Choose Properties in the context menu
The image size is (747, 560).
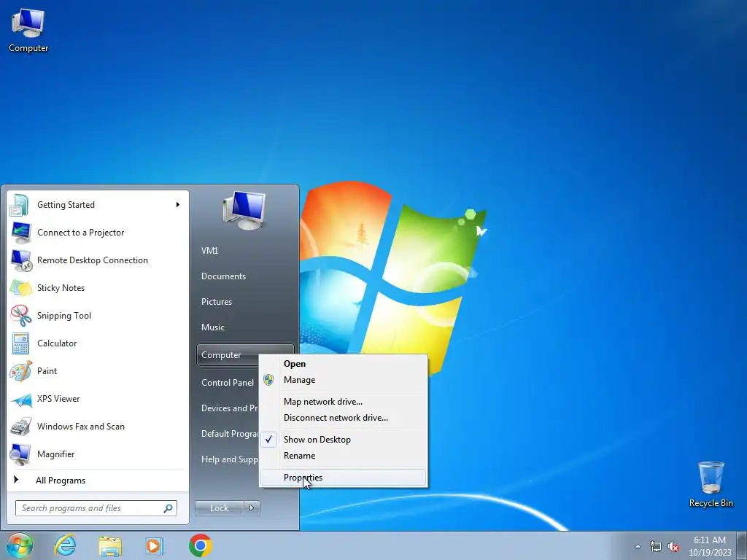343,478
